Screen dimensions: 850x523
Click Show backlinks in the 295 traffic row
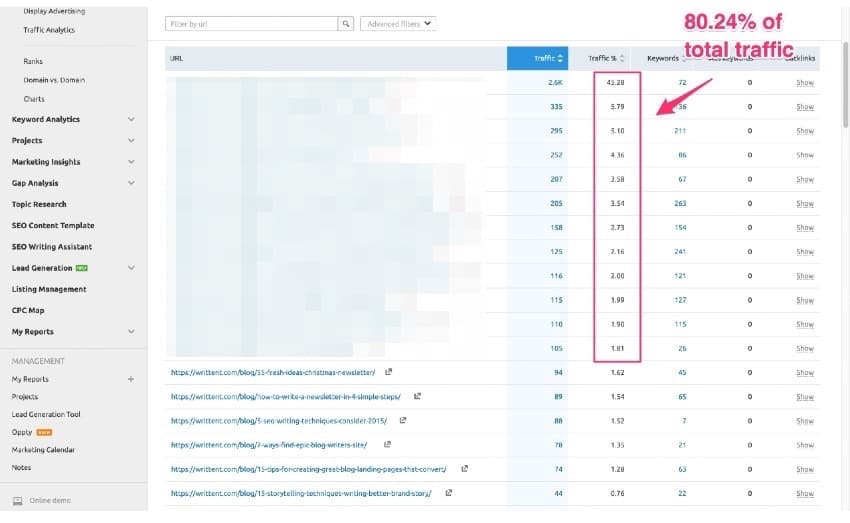[804, 131]
